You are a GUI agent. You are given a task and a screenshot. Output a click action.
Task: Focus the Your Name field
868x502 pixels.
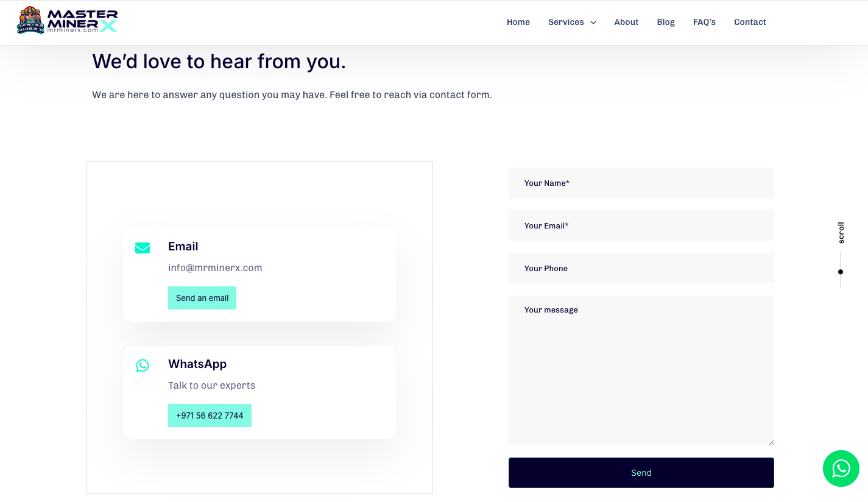(641, 183)
